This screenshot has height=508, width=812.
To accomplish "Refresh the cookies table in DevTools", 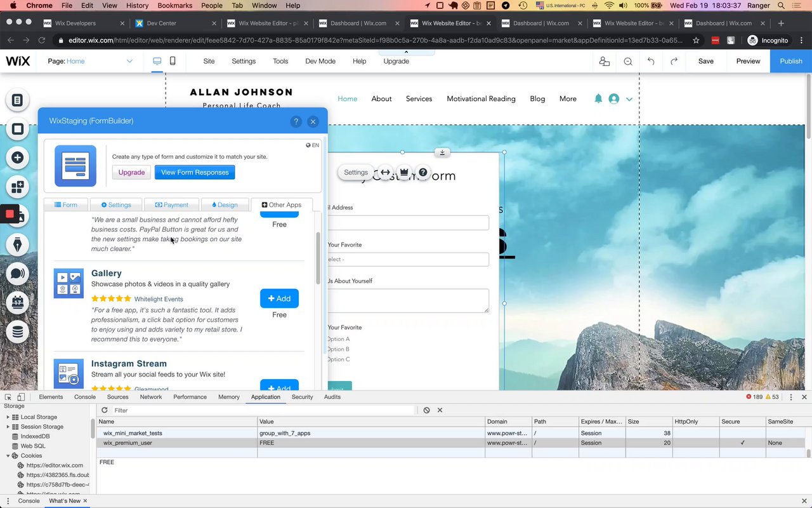I will [105, 410].
